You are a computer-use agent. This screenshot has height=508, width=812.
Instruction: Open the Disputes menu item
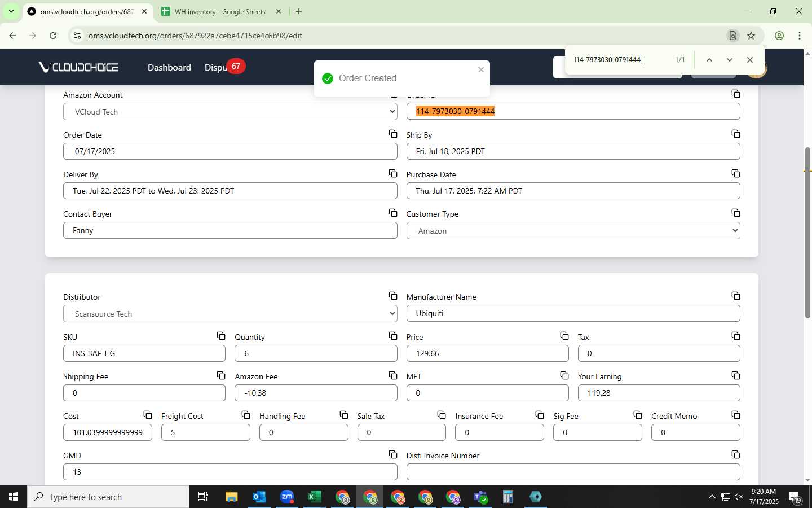(216, 67)
